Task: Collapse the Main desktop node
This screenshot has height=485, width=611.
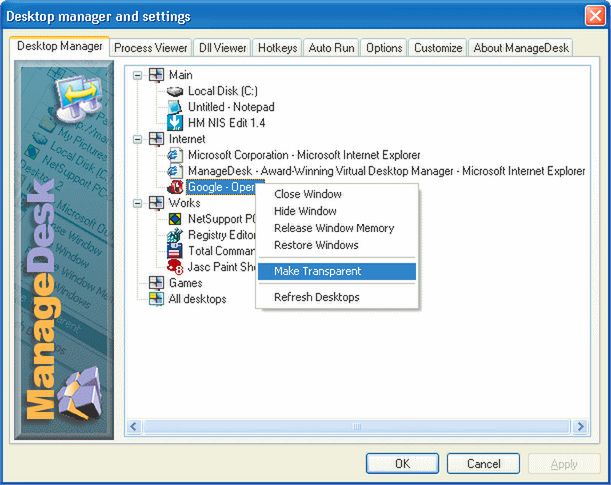Action: [x=138, y=75]
